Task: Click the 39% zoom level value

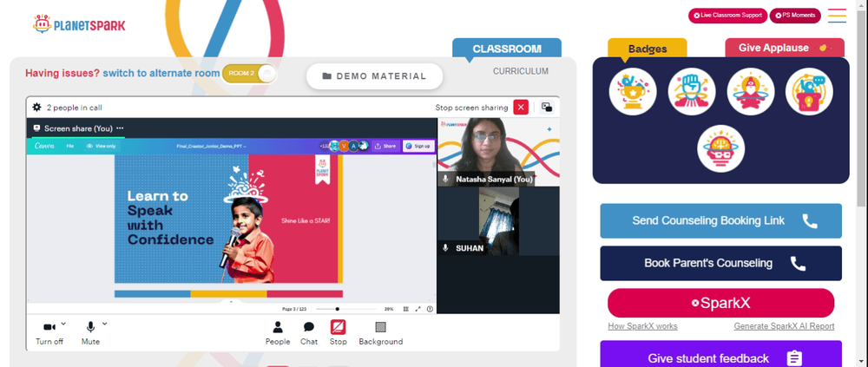Action: coord(389,309)
